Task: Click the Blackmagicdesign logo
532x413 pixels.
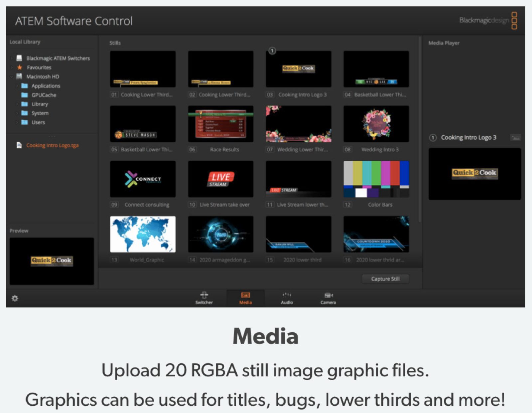Action: (488, 21)
